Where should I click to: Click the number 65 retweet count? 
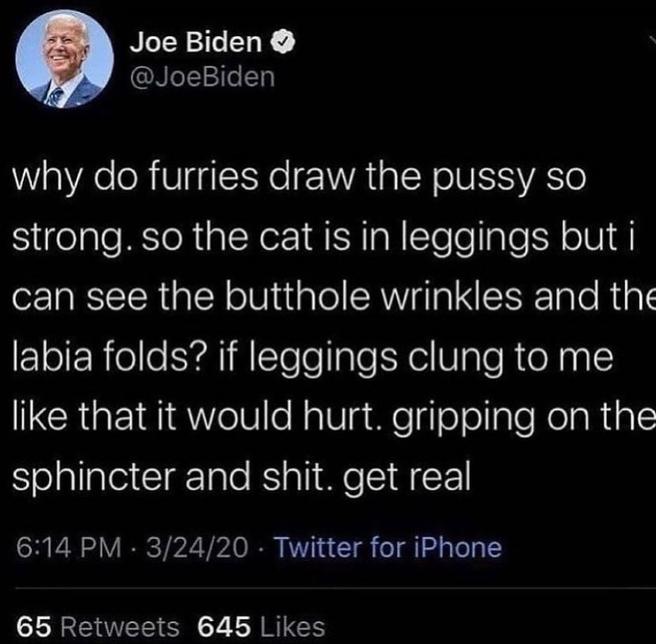(x=34, y=627)
